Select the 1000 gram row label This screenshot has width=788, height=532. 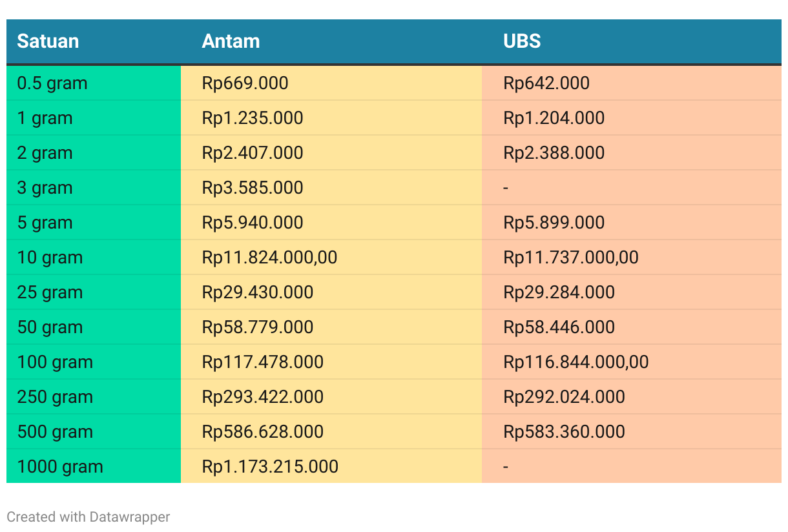(60, 467)
